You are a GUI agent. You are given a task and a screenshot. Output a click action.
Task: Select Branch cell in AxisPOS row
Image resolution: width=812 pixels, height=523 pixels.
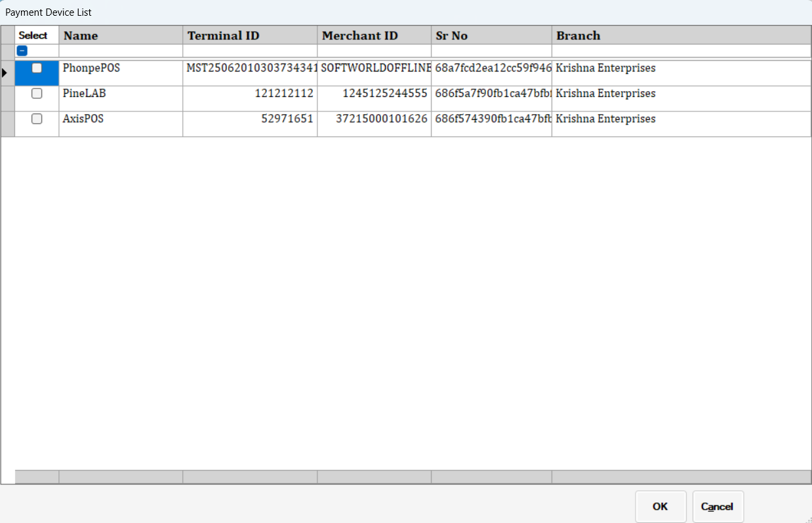(x=681, y=124)
